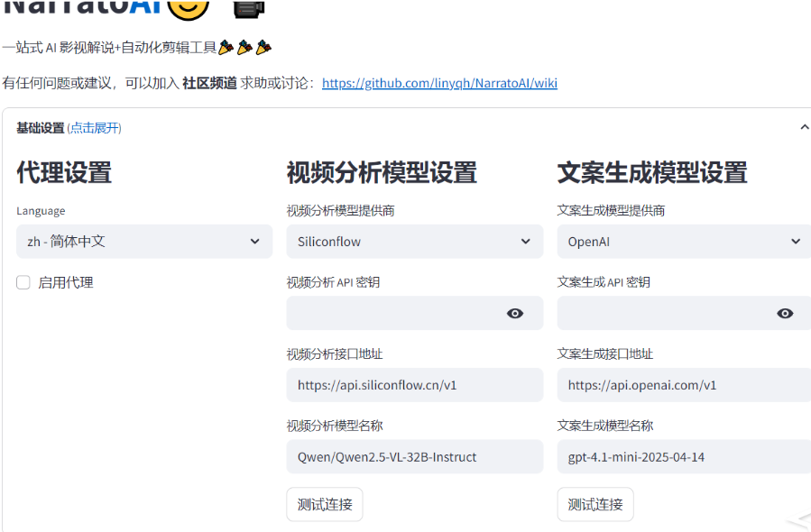811x532 pixels.
Task: Click the 文案生成模型名称 label
Action: 605,426
